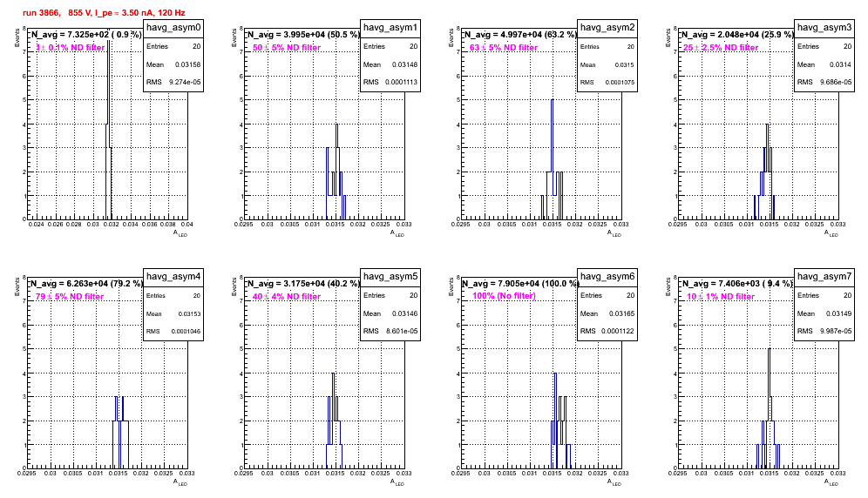Image resolution: width=868 pixels, height=498 pixels.
Task: Select the havg_asym3 stats box title
Action: coord(824,28)
